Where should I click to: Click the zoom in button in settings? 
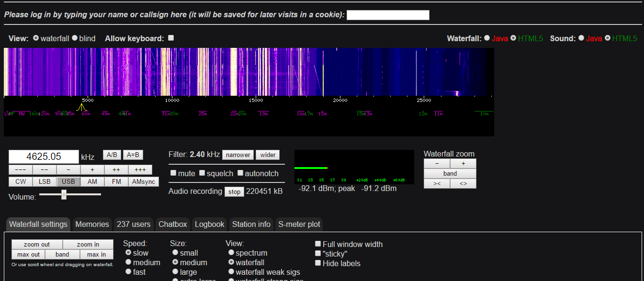(x=88, y=245)
